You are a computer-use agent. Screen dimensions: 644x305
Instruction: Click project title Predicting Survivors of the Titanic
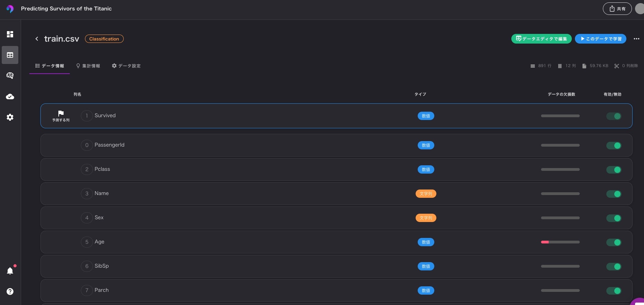point(66,9)
